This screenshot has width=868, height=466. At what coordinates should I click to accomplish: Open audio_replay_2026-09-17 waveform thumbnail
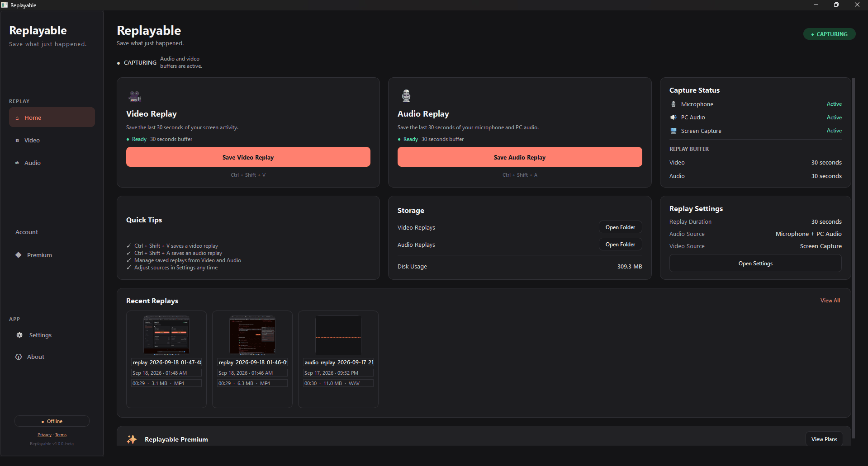click(338, 335)
